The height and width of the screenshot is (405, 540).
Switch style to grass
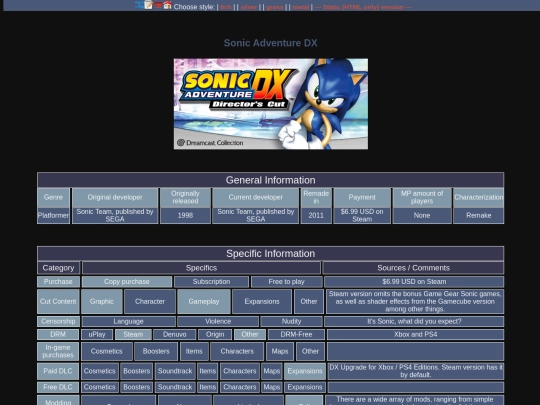(x=275, y=7)
